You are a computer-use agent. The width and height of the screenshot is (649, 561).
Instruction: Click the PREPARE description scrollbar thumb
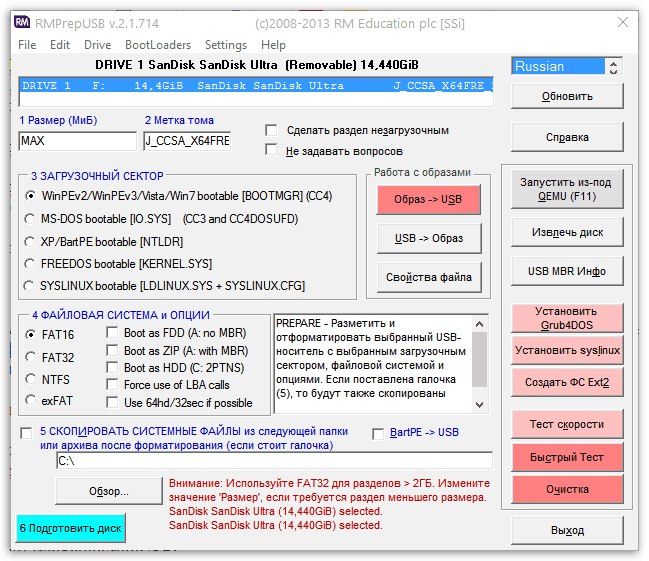click(x=479, y=359)
